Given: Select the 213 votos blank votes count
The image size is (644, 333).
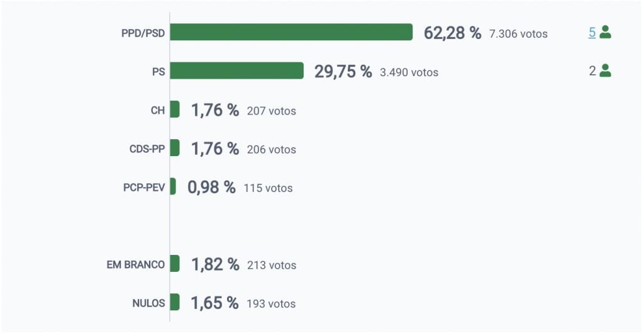Looking at the screenshot, I should (x=272, y=266).
